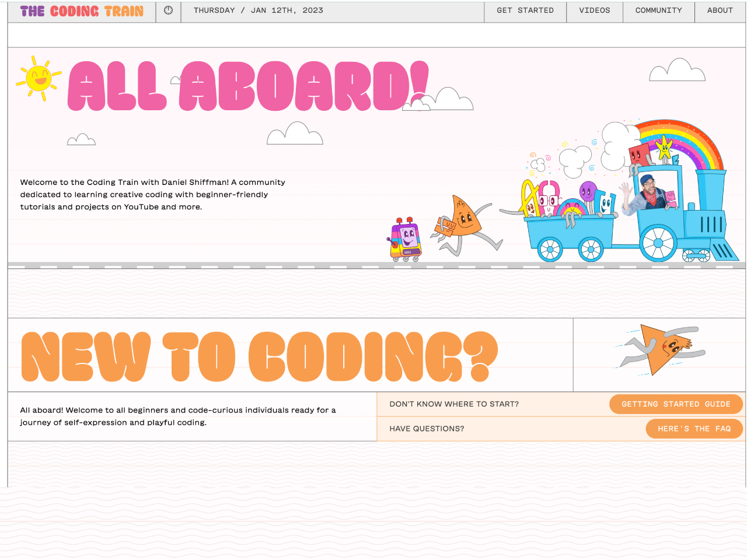The height and width of the screenshot is (560, 747).
Task: Click the smiling sun icon
Action: [x=39, y=78]
